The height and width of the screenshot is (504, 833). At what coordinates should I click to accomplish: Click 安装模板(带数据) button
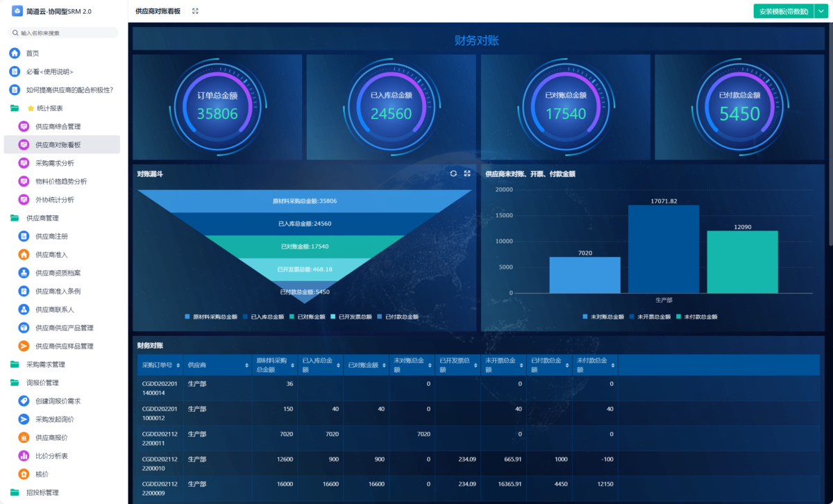[784, 11]
